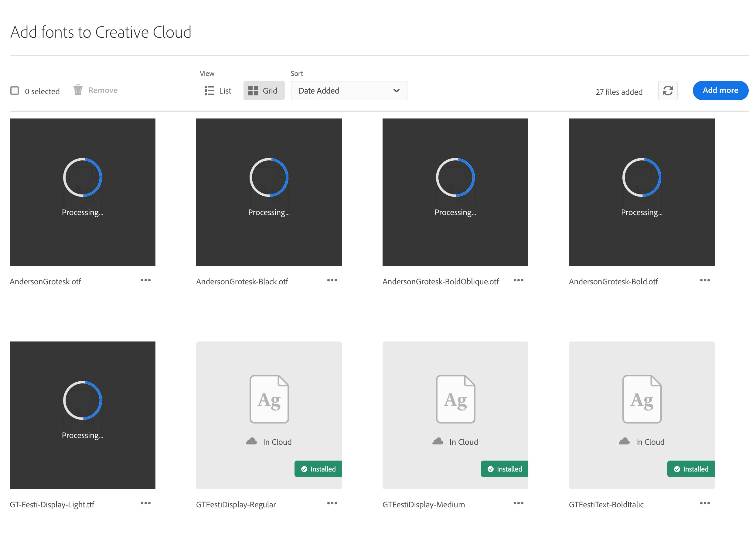Viewport: 756px width, 542px height.
Task: Check the select-all checkbox
Action: [x=15, y=91]
